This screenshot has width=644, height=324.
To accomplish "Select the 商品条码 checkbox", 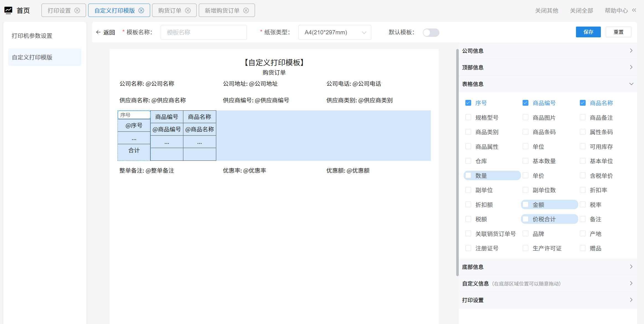I will (x=525, y=132).
